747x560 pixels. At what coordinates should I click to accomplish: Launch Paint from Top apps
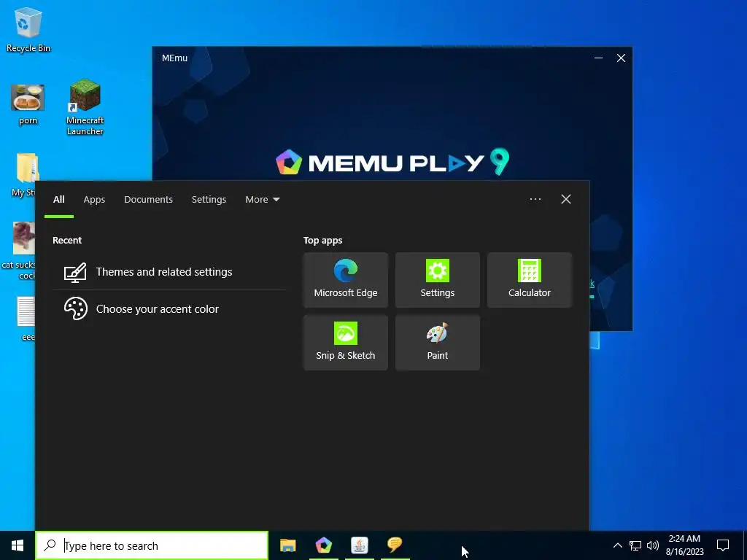[438, 343]
